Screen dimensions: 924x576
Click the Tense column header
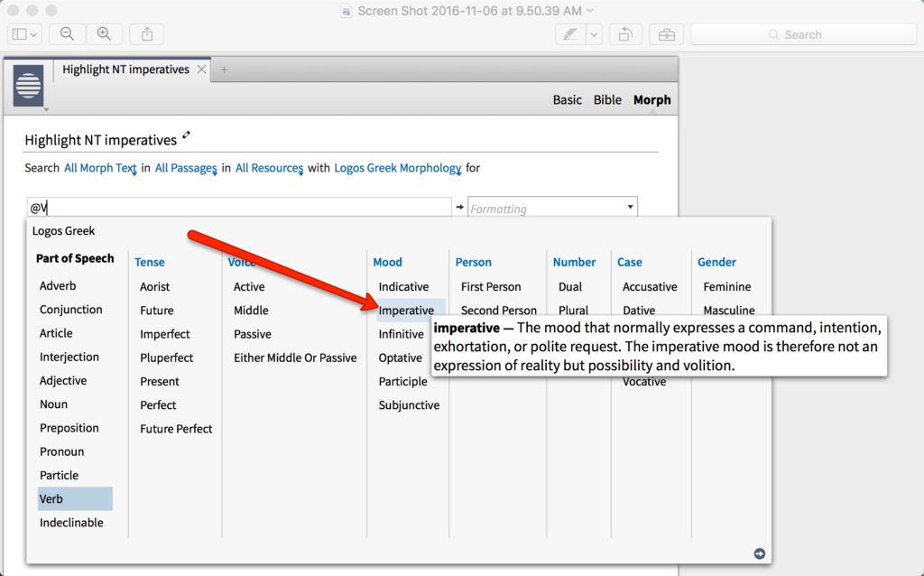coord(150,262)
